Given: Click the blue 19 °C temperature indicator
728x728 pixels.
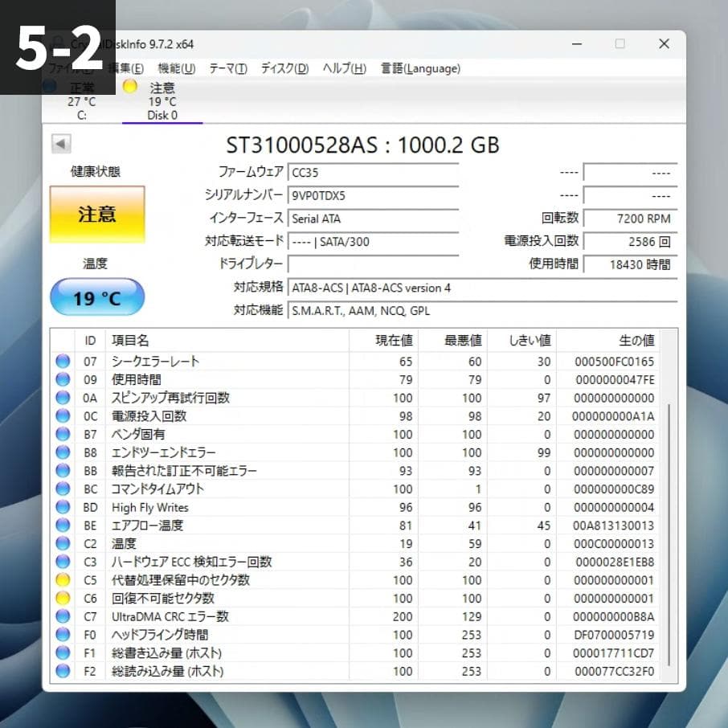Looking at the screenshot, I should (96, 297).
